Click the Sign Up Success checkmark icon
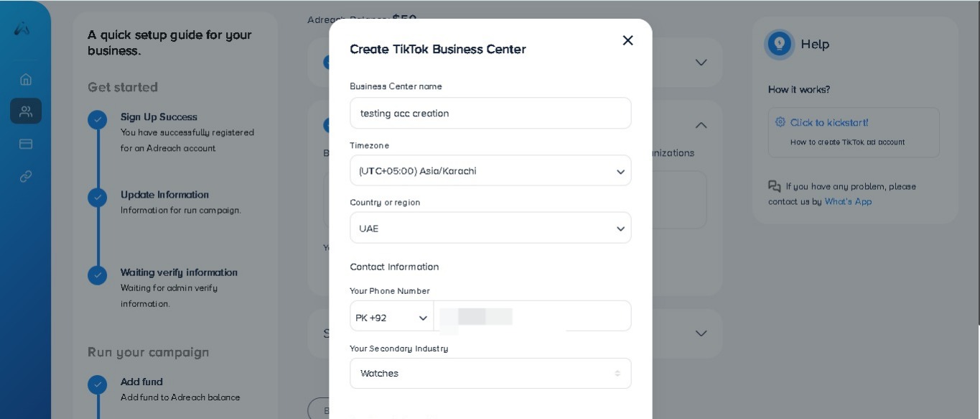The width and height of the screenshot is (980, 419). 98,119
